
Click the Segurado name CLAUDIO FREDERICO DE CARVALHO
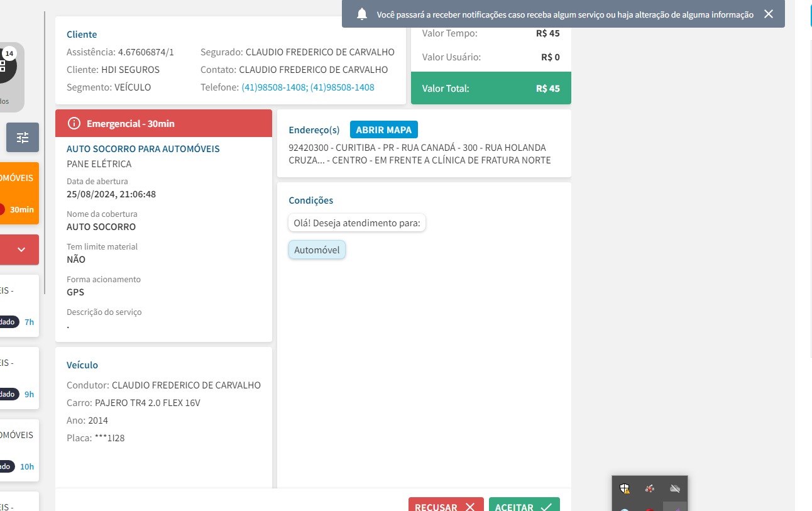coord(320,52)
